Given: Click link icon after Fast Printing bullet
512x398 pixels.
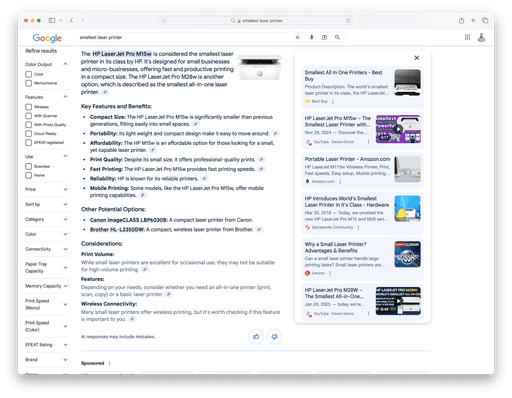Looking at the screenshot, I should (x=261, y=169).
